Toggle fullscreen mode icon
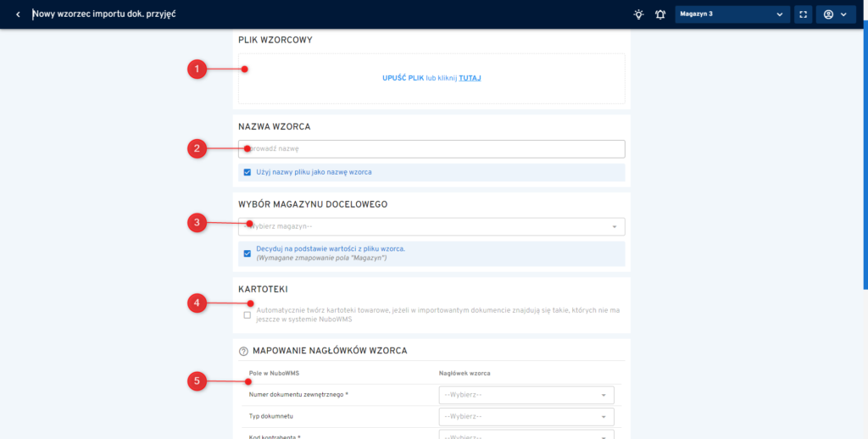This screenshot has height=439, width=868. (803, 14)
